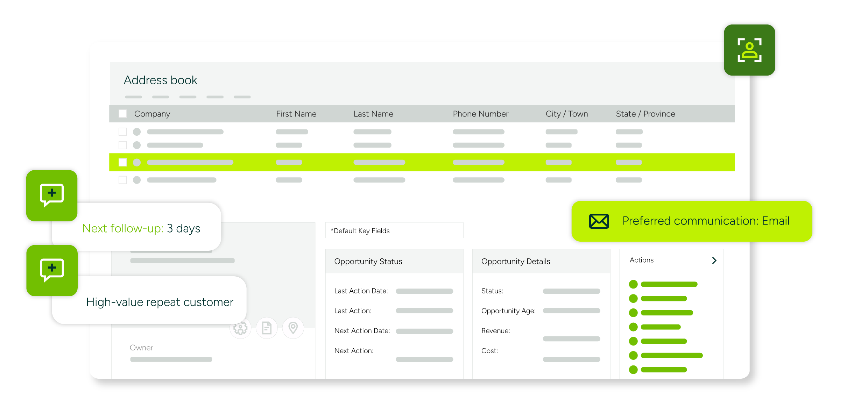The height and width of the screenshot is (420, 868).
Task: Open the gear settings icon
Action: [240, 328]
